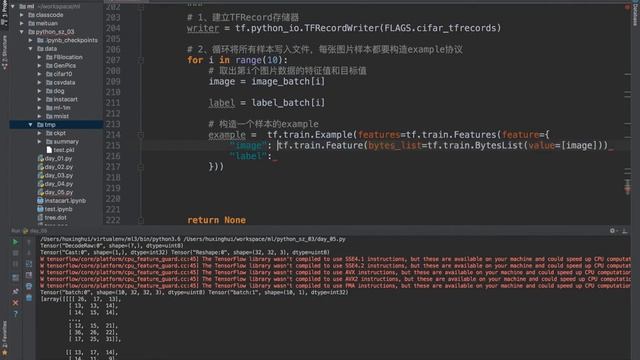Select the GenPics folder
The image size is (640, 360).
(61, 65)
